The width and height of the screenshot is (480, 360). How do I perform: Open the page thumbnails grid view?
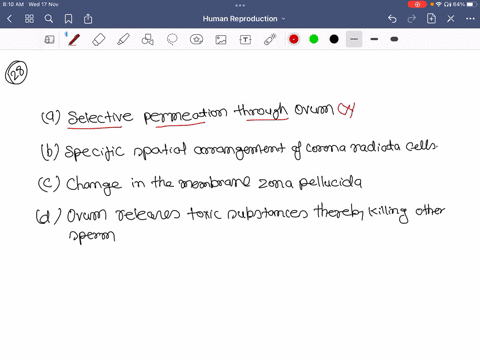click(x=29, y=19)
